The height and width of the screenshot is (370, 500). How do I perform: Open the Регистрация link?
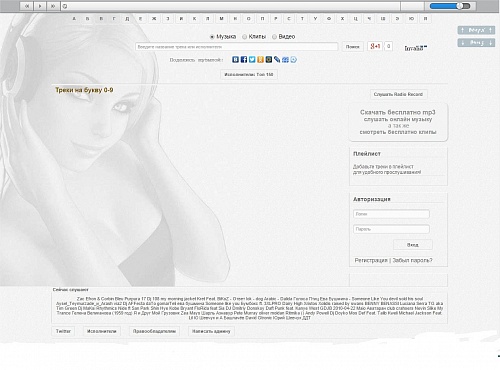coord(371,260)
